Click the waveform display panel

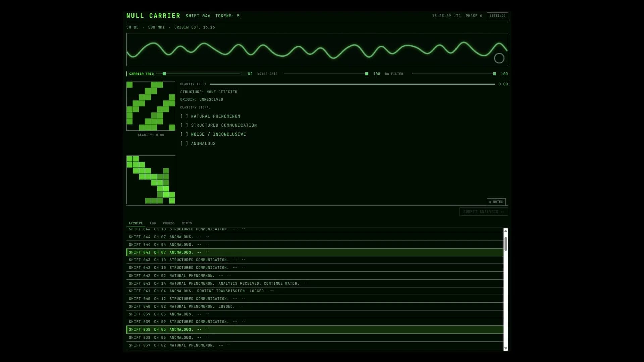317,49
